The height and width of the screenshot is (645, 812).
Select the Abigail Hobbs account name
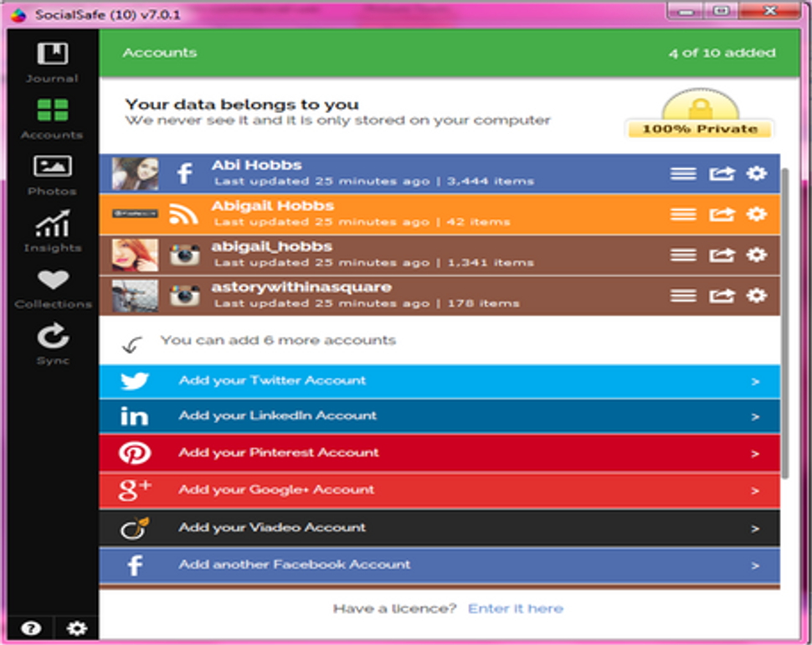point(272,206)
